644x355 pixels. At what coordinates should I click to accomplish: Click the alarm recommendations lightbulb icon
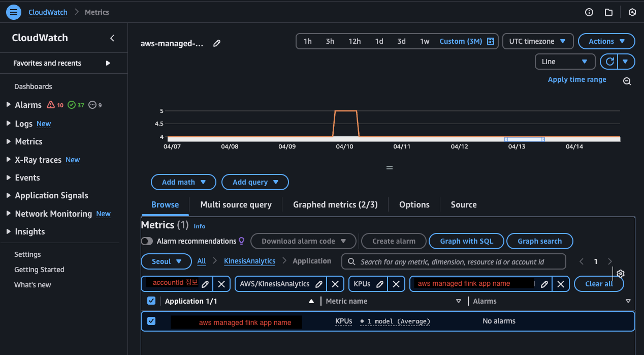pos(242,241)
